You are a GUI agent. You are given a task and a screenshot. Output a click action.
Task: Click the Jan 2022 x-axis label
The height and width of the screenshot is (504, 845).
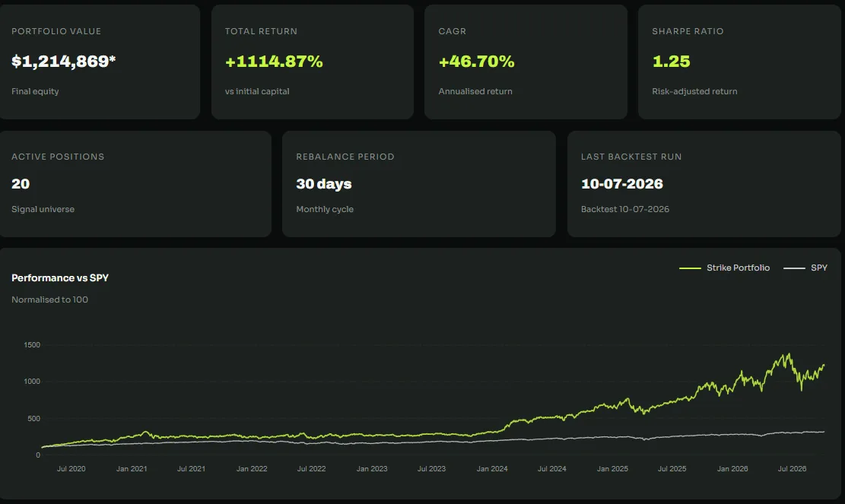click(x=252, y=468)
